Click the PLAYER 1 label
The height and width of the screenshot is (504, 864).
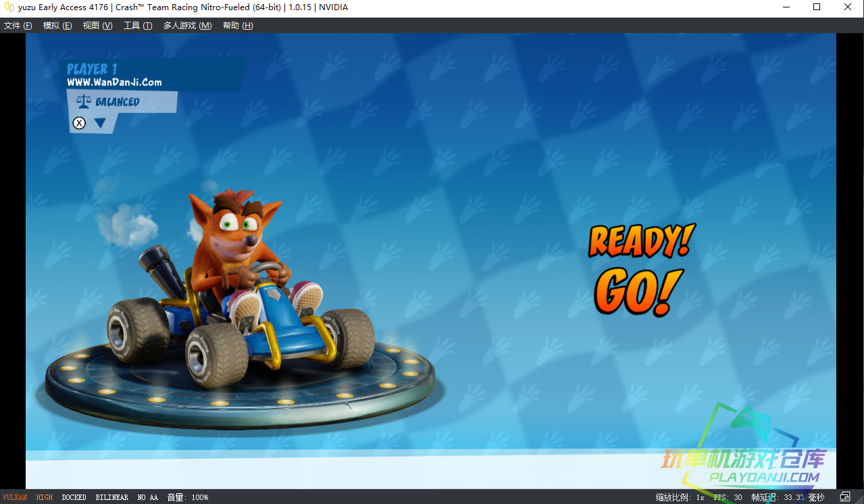(92, 69)
